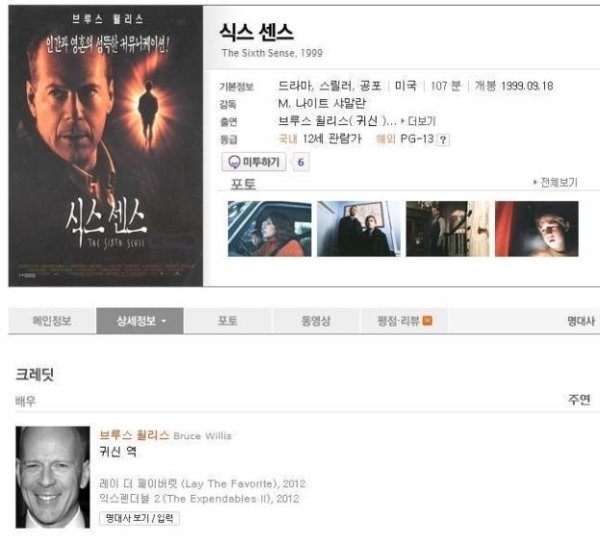Image resolution: width=600 pixels, height=543 pixels.
Task: Click Bruce Willis's profile photo
Action: click(53, 477)
